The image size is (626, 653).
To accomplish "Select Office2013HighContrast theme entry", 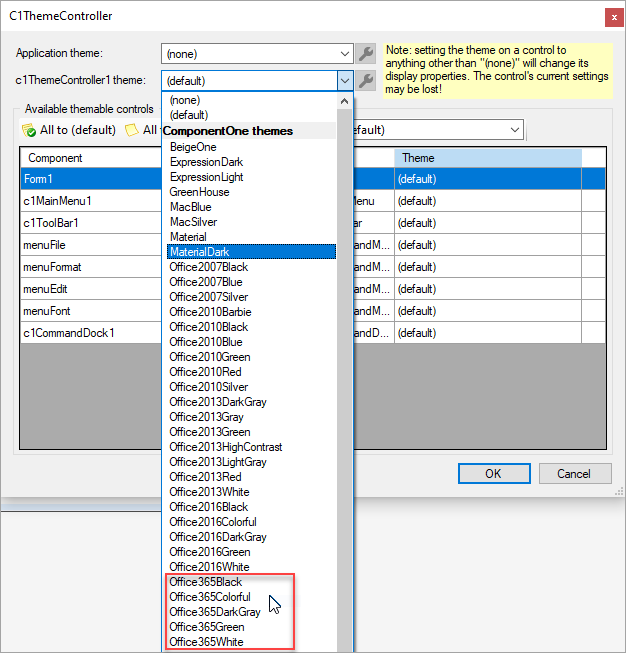I will click(226, 447).
